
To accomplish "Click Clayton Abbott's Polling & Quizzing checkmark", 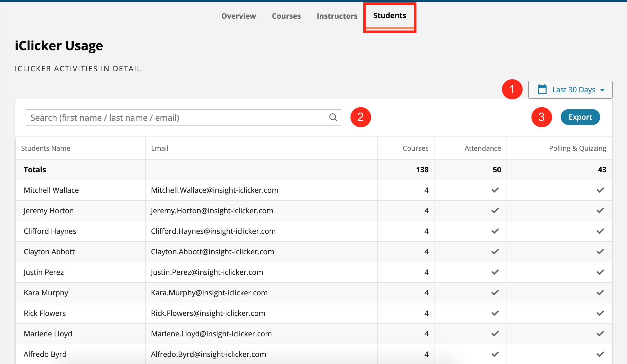I will tap(600, 251).
